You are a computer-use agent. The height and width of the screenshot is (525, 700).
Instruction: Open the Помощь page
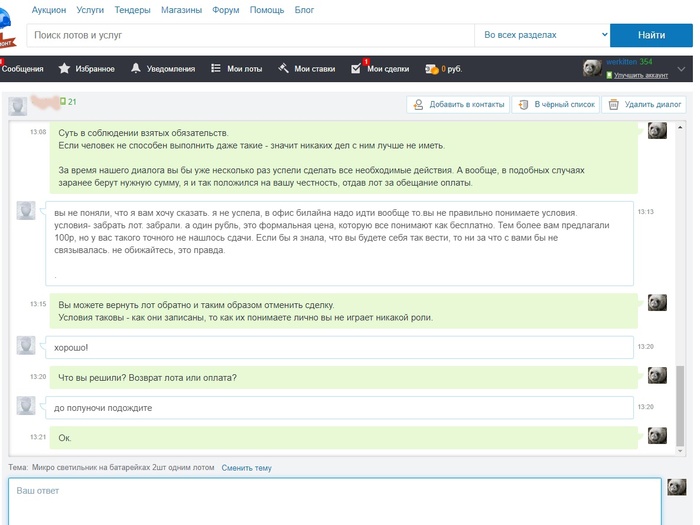[x=267, y=10]
